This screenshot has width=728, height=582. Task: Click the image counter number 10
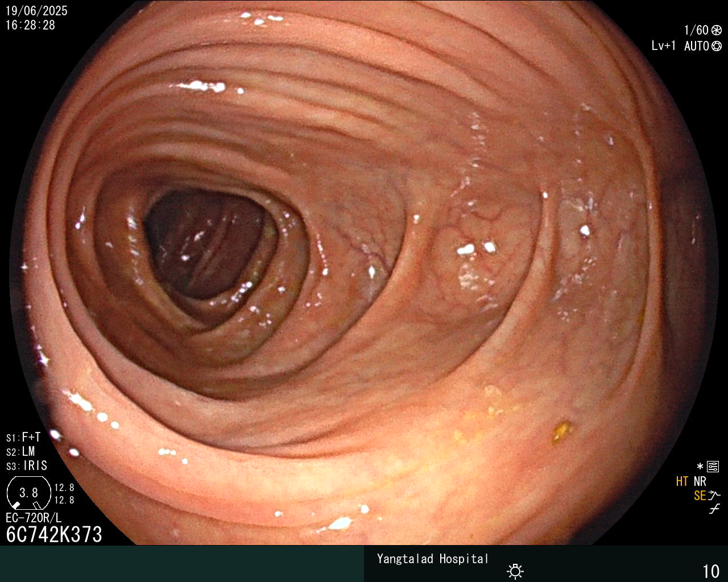pyautogui.click(x=711, y=571)
